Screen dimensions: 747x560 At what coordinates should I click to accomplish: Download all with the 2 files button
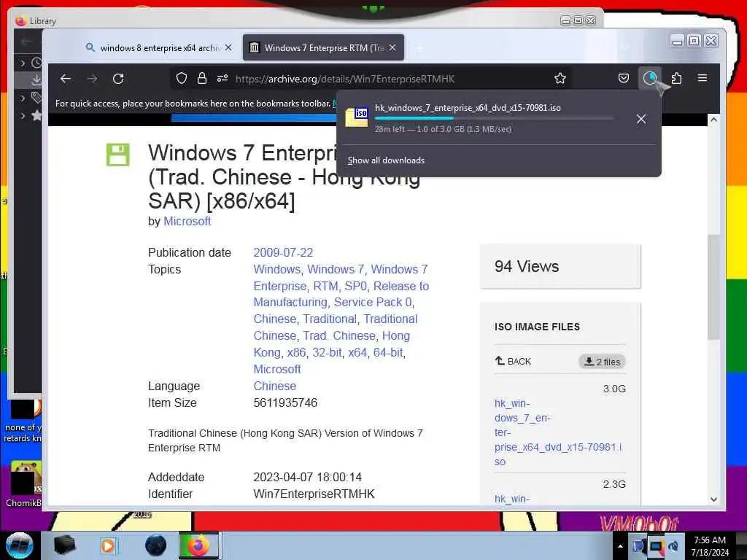click(x=602, y=362)
